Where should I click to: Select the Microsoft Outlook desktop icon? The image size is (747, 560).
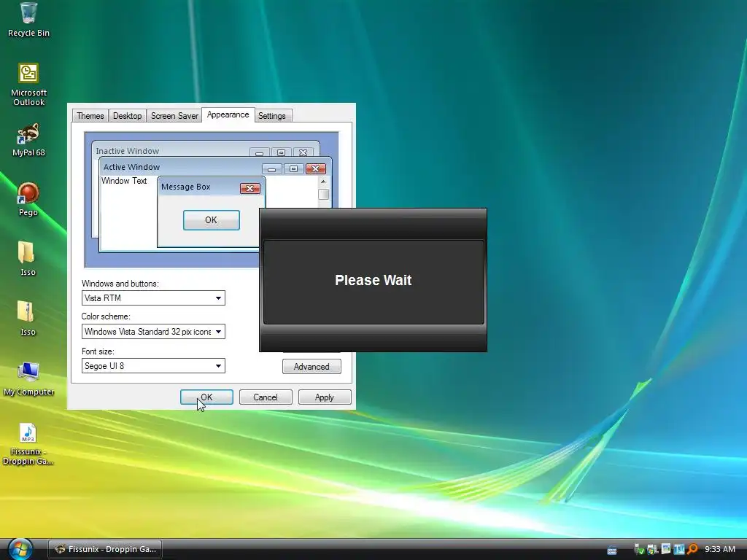(28, 85)
